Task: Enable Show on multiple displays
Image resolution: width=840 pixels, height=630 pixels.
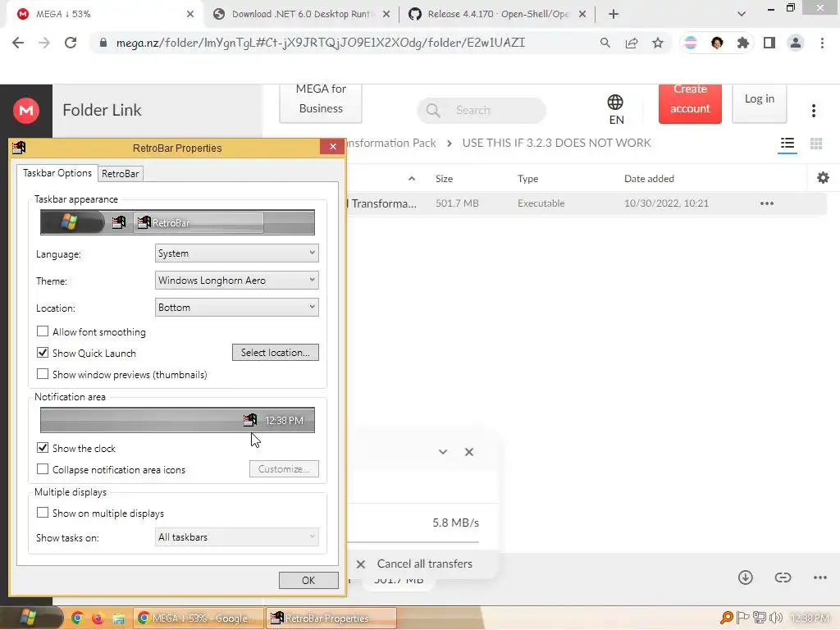Action: click(43, 513)
